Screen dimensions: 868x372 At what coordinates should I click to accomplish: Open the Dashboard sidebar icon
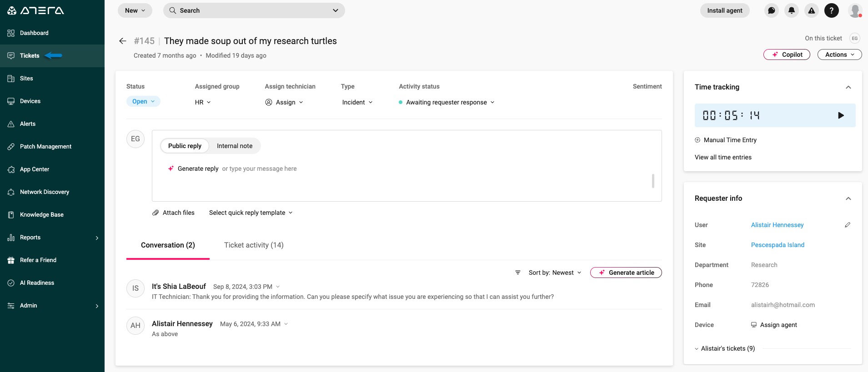tap(11, 33)
